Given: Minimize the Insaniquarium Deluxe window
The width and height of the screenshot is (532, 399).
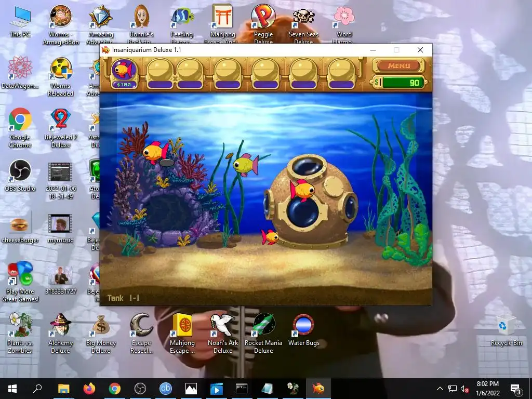Looking at the screenshot, I should pyautogui.click(x=373, y=50).
